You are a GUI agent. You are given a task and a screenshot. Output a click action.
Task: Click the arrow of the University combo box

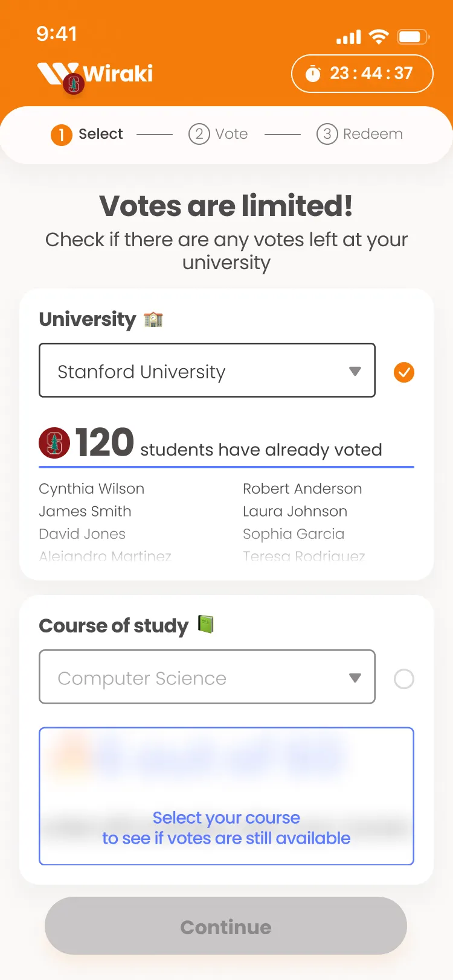(355, 371)
